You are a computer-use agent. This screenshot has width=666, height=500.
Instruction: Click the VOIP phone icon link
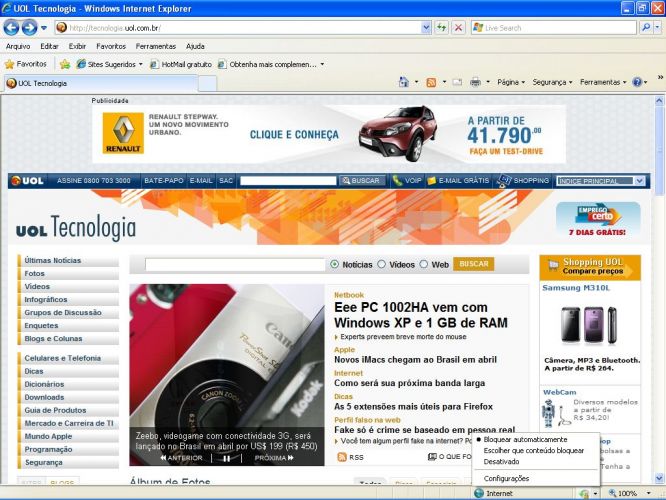[407, 181]
